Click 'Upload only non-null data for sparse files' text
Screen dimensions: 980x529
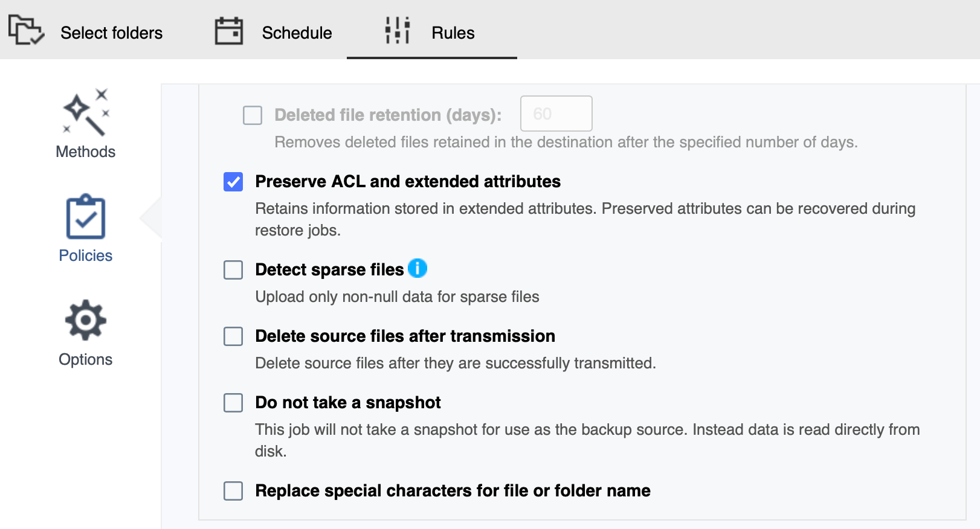point(397,297)
